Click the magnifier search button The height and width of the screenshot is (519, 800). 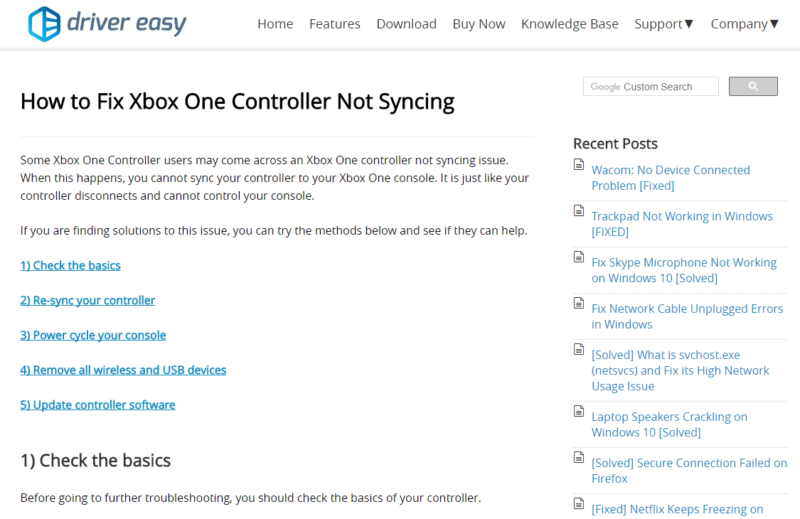pos(753,86)
